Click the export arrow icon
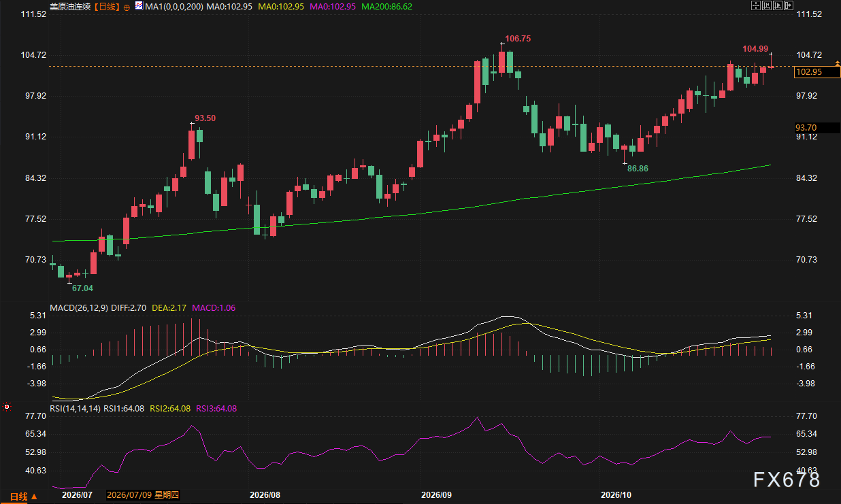841x504 pixels. pos(789,5)
